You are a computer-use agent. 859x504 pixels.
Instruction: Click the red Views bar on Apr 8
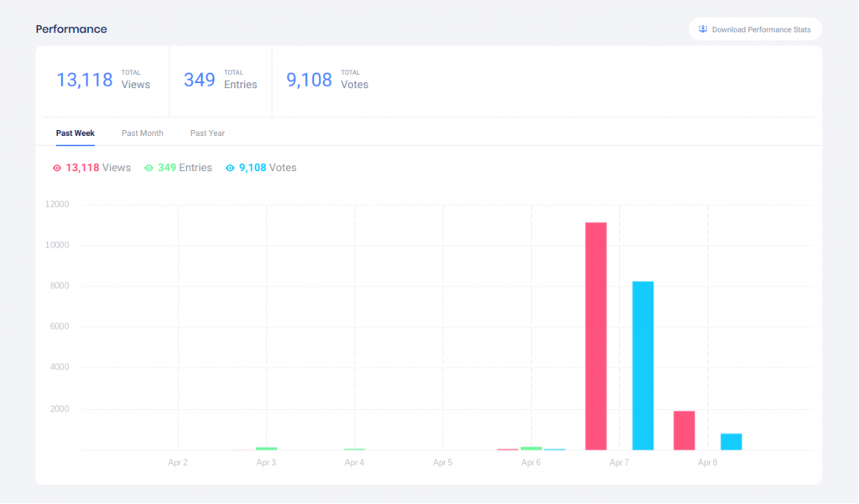tap(684, 430)
